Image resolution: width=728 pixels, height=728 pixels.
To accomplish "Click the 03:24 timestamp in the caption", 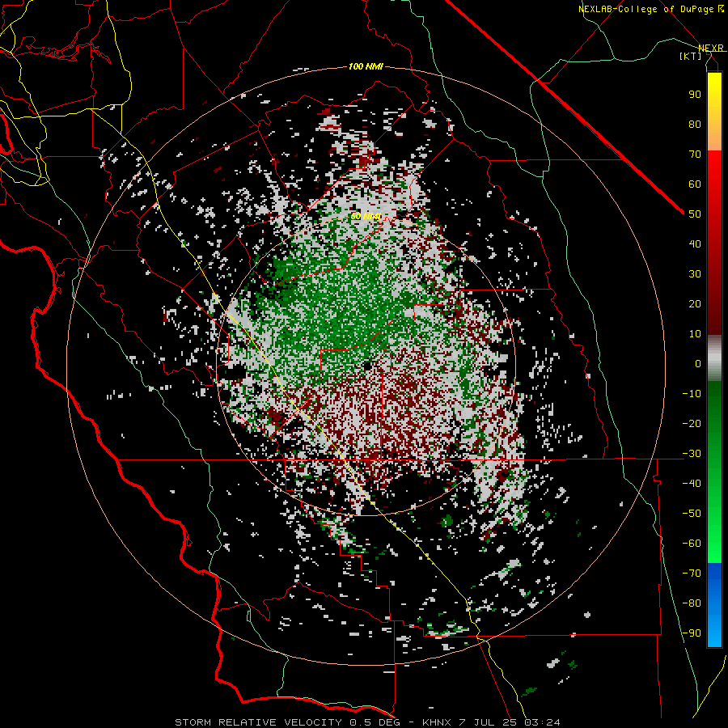I will click(542, 722).
